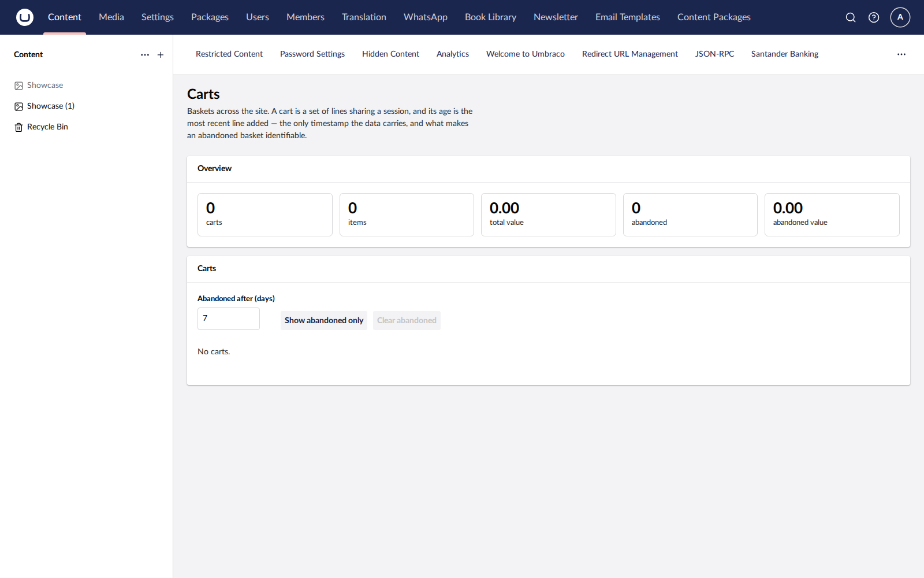Open Redirect URL Management tab
Viewport: 924px width, 578px height.
point(630,54)
